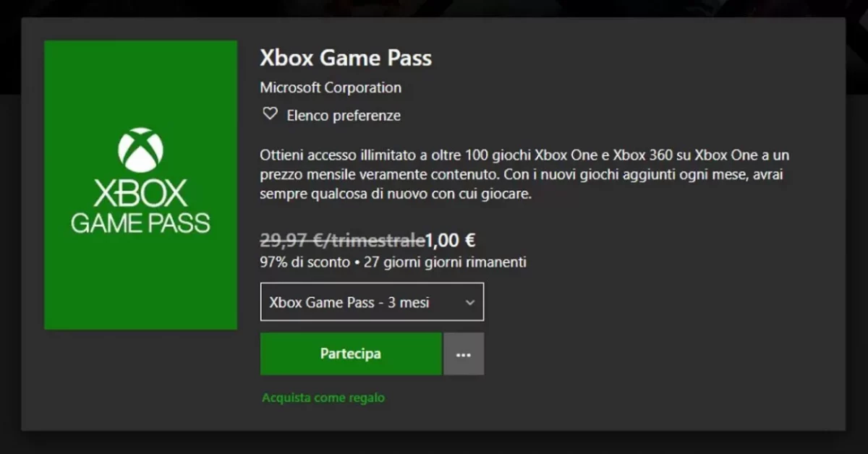
Task: Click the dropdown chevron arrow
Action: click(469, 302)
